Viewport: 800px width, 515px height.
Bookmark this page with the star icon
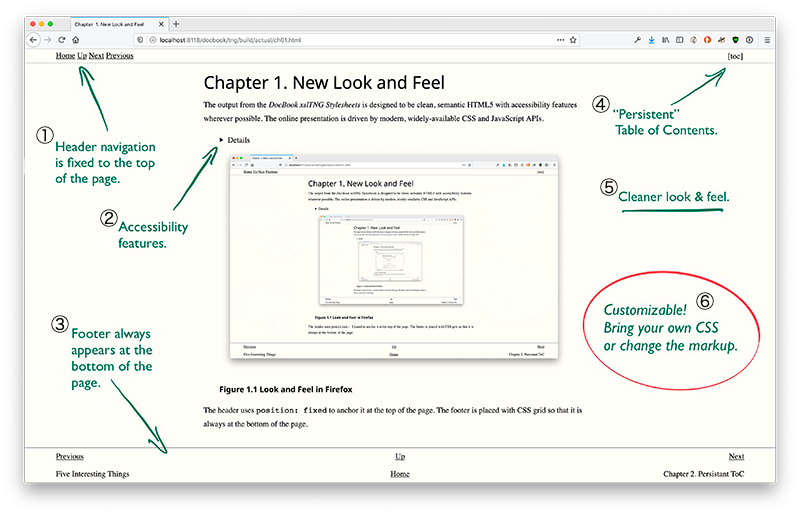point(573,40)
